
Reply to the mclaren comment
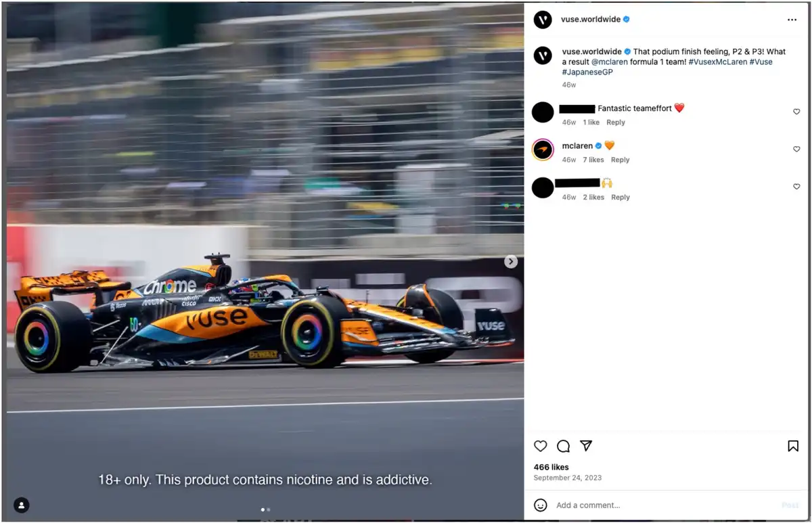coord(620,160)
